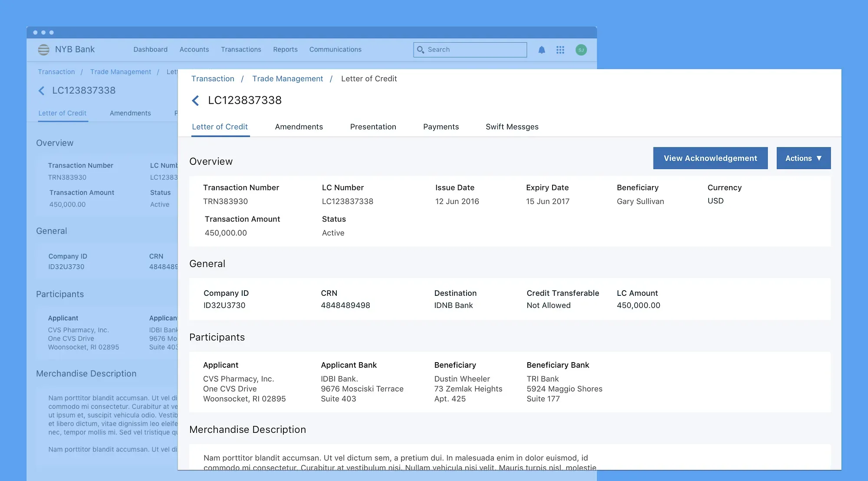Click the notification bell icon
868x481 pixels.
[542, 50]
